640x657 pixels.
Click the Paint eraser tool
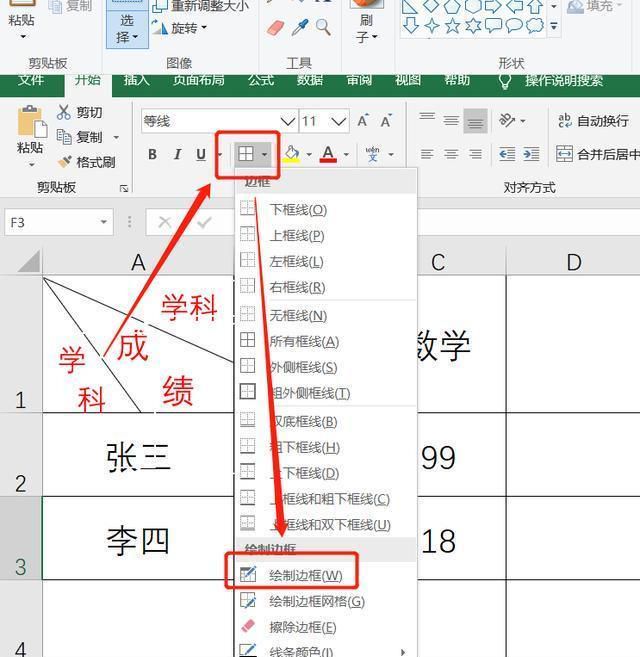pos(275,28)
